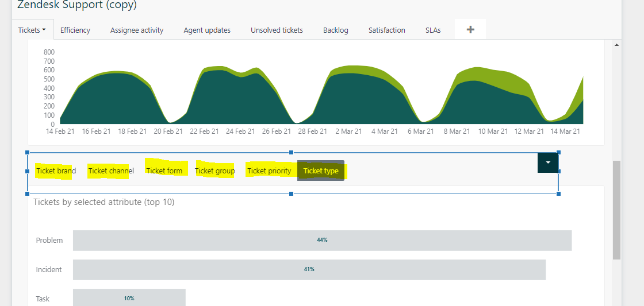Click the vertical scrollbar thumb
Screen dimensions: 644x306
(617, 210)
